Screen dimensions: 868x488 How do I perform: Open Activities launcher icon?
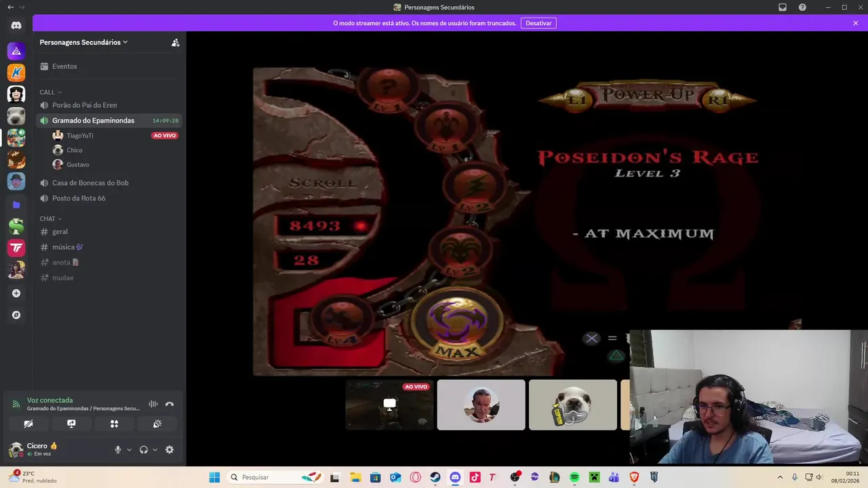114,424
